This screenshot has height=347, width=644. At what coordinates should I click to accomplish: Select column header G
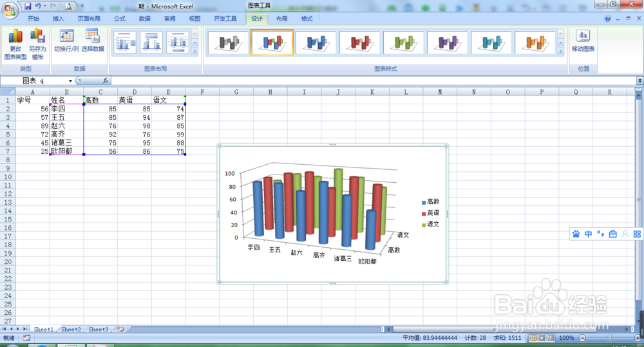tap(236, 92)
